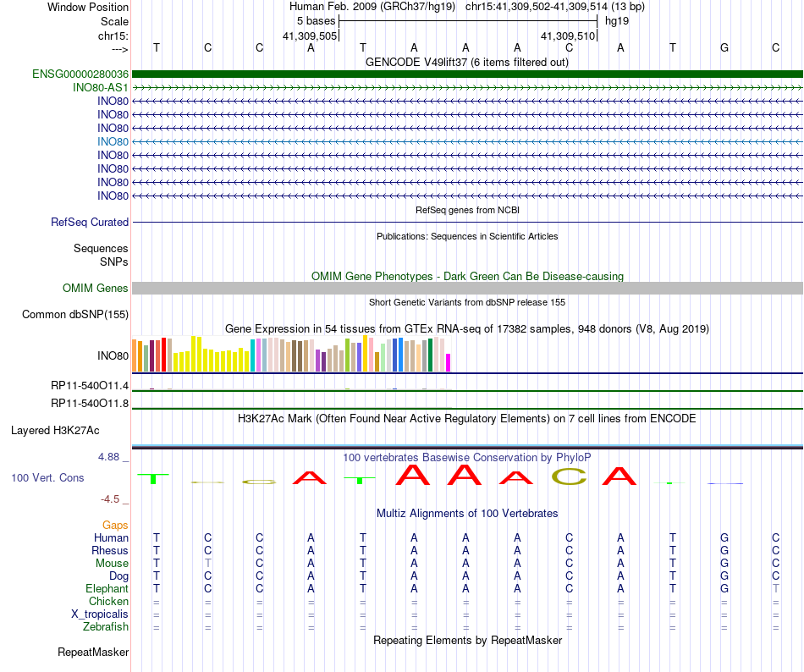Viewport: 804px width, 672px height.
Task: Click the RepeatMasker track label
Action: point(93,652)
